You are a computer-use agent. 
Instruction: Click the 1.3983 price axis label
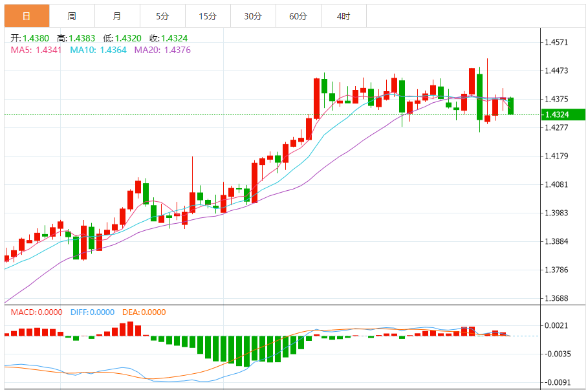point(556,213)
